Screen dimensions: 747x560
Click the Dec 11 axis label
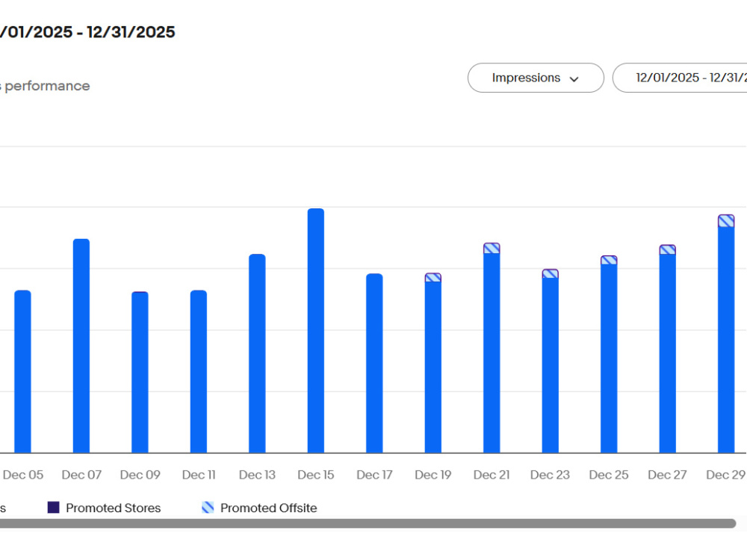(199, 475)
